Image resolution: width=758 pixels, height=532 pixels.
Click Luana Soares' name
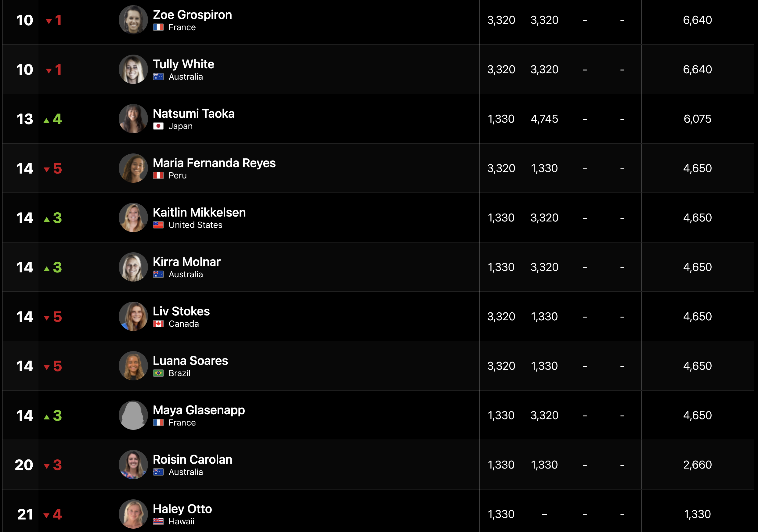coord(190,361)
